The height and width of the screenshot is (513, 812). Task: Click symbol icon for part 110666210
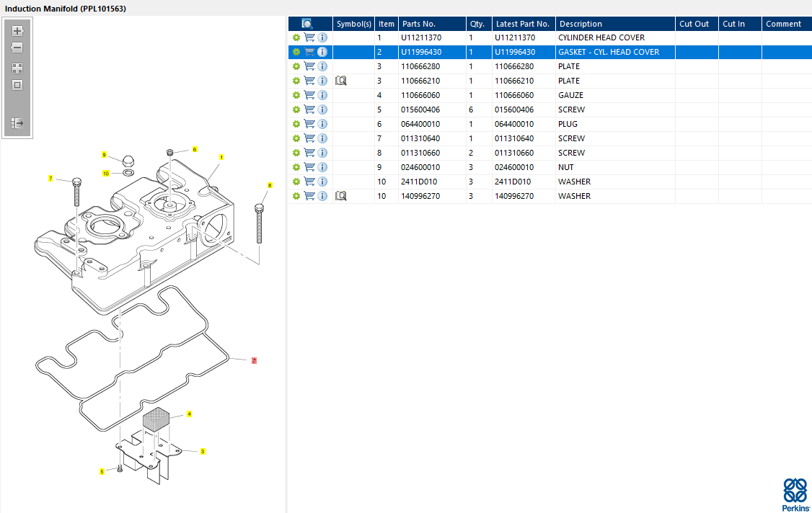(x=341, y=81)
